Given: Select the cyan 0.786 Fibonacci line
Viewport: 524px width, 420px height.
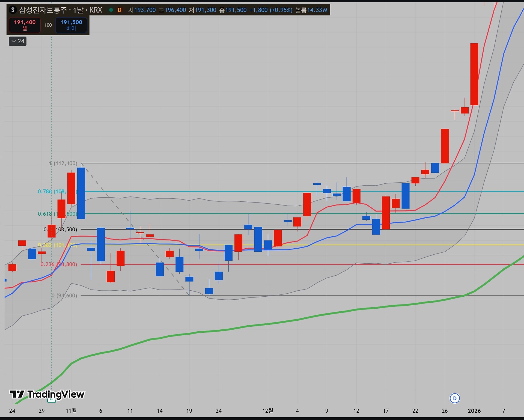Looking at the screenshot, I should click(x=273, y=192).
